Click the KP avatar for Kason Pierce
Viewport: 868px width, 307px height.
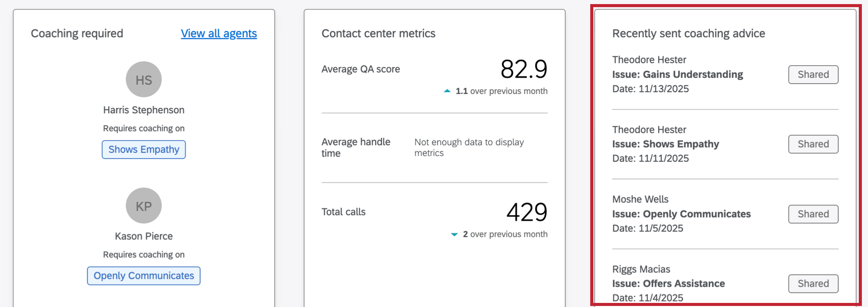click(x=143, y=206)
